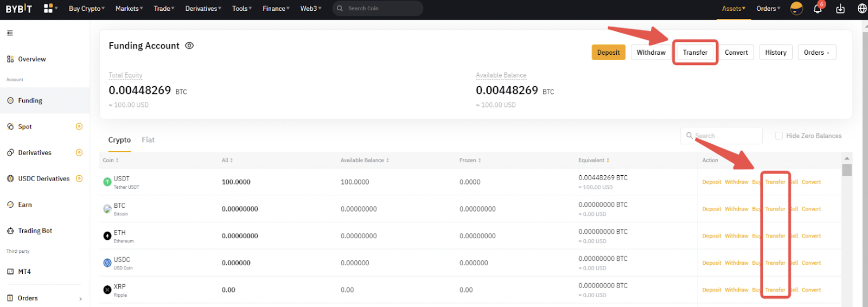
Task: Click the MT4 sidebar icon
Action: pos(10,272)
